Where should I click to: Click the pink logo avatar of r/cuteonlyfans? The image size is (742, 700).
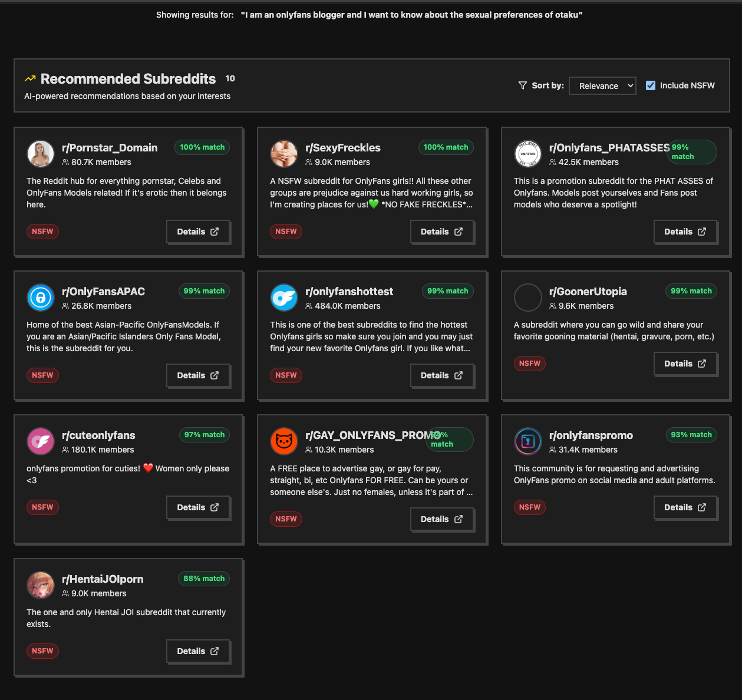click(41, 441)
